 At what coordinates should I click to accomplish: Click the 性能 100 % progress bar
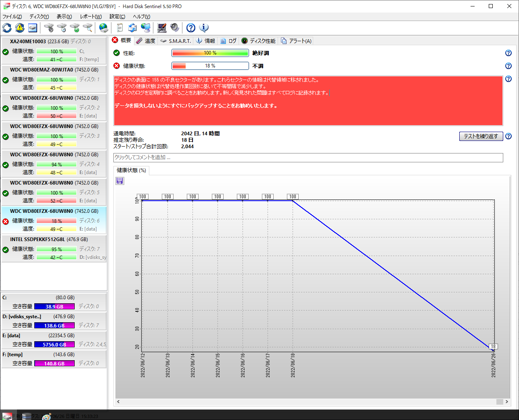(210, 53)
